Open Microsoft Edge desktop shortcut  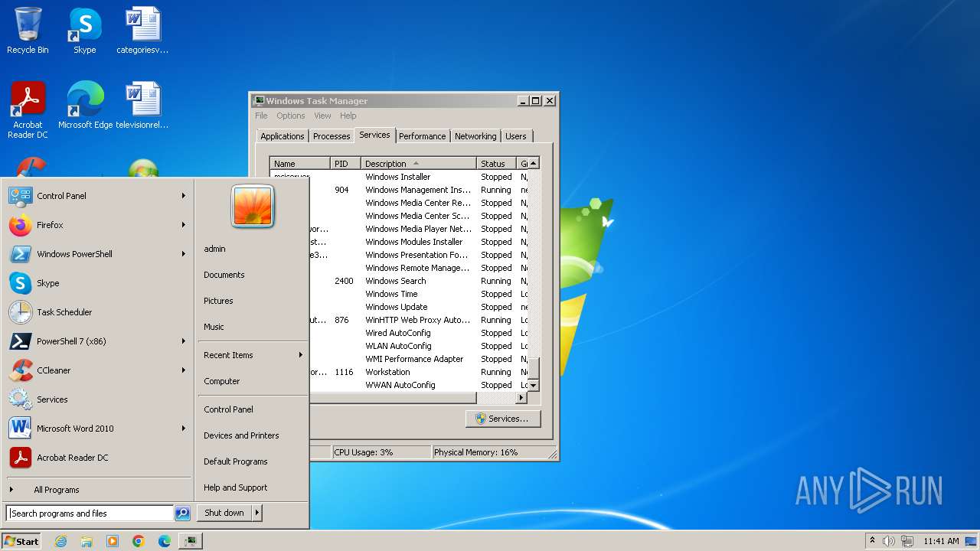pyautogui.click(x=85, y=106)
